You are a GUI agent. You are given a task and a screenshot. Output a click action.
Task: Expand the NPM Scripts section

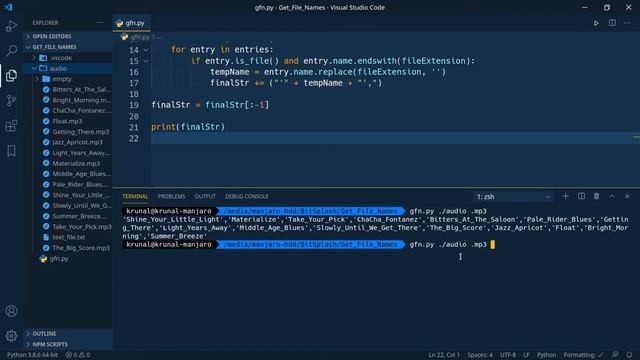(x=68, y=344)
